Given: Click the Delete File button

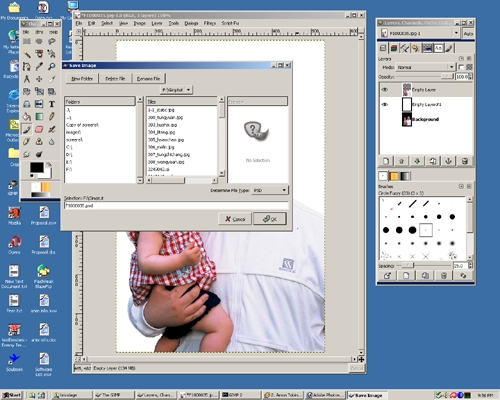Looking at the screenshot, I should click(115, 79).
